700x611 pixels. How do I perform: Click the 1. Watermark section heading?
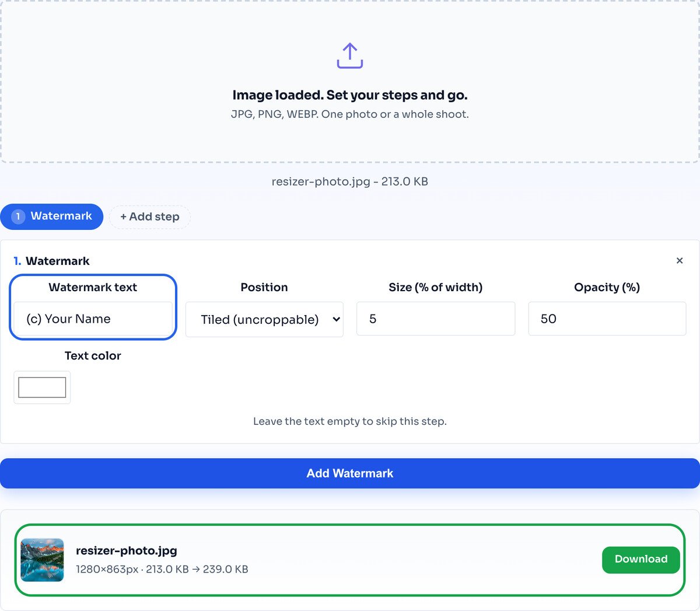pos(51,261)
